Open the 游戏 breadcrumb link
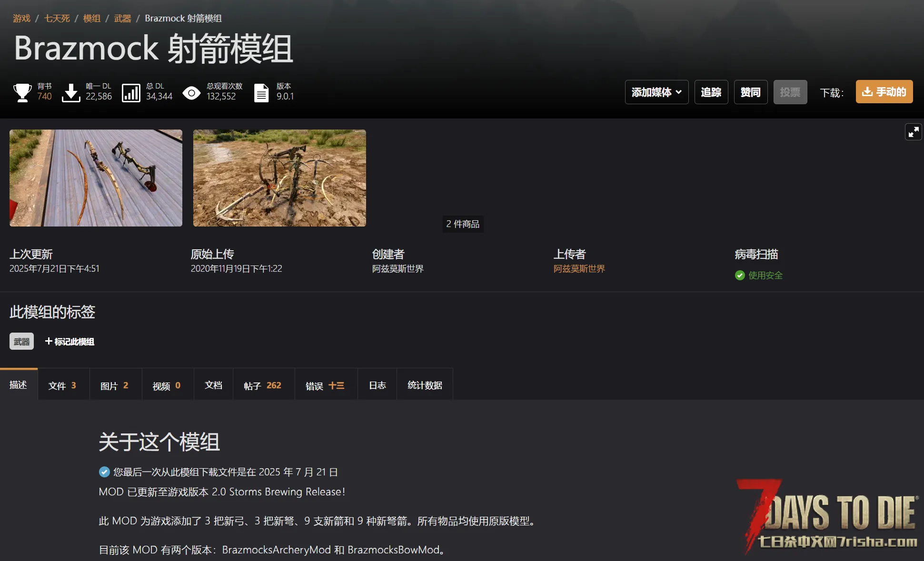The width and height of the screenshot is (924, 561). tap(21, 18)
